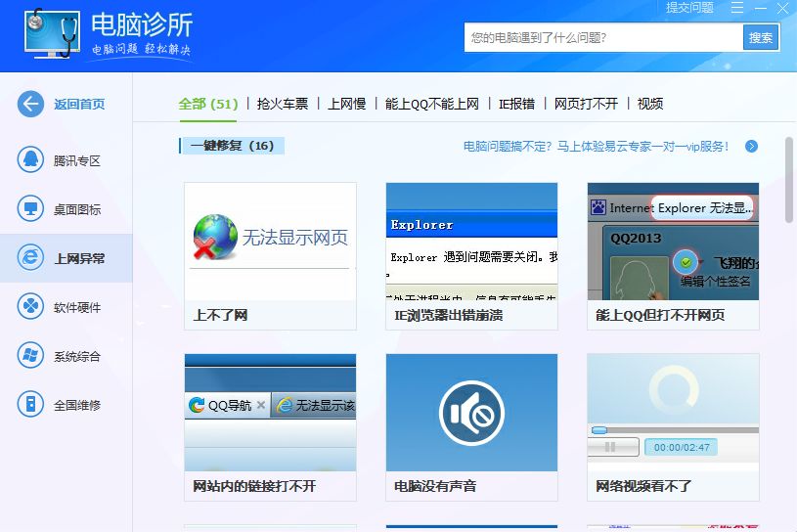
Task: Click the back arrow icon beside 返回首页
Action: point(30,105)
